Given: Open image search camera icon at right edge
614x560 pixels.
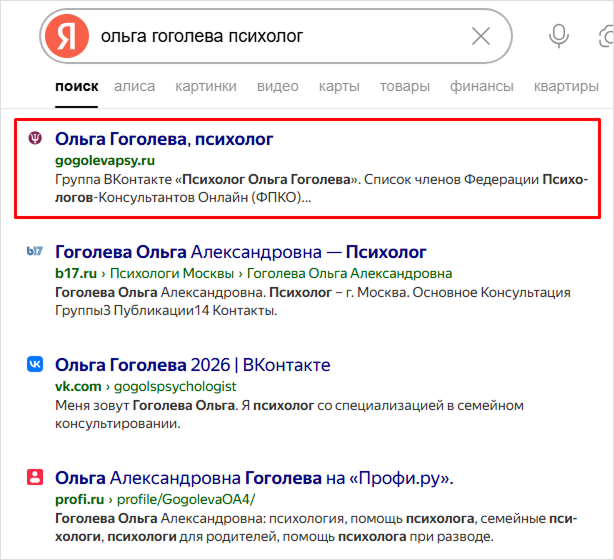Looking at the screenshot, I should coord(607,36).
